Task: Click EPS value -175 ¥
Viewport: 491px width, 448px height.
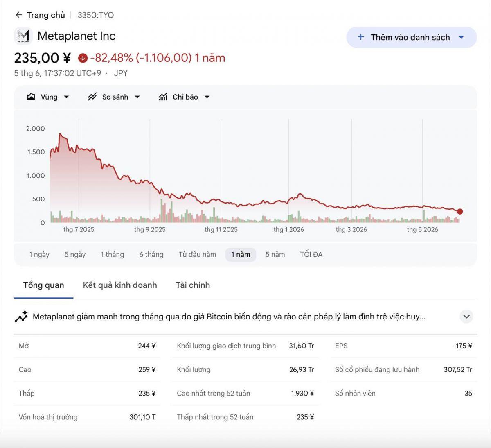Action: click(x=462, y=346)
